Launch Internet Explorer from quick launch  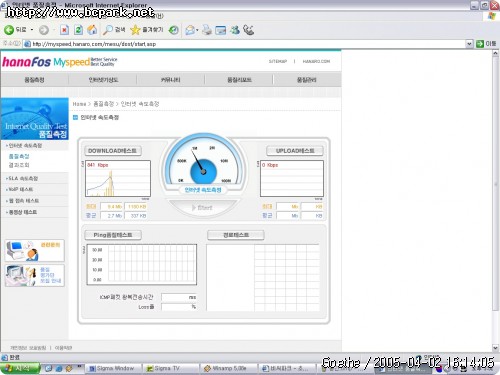(59, 368)
